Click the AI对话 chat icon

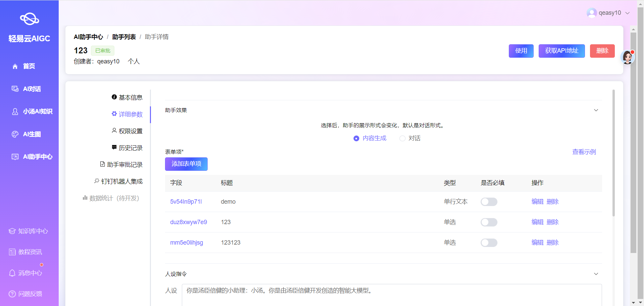15,89
